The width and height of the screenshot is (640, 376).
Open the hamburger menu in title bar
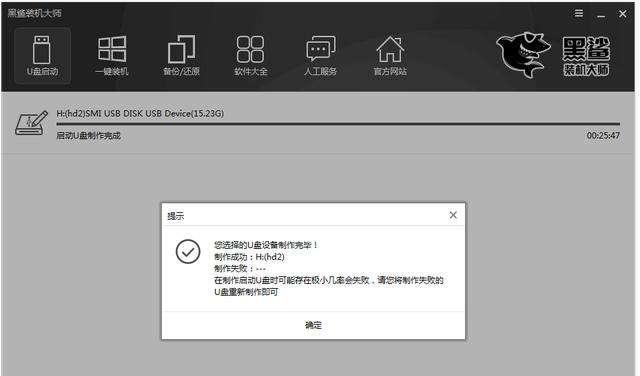click(579, 13)
